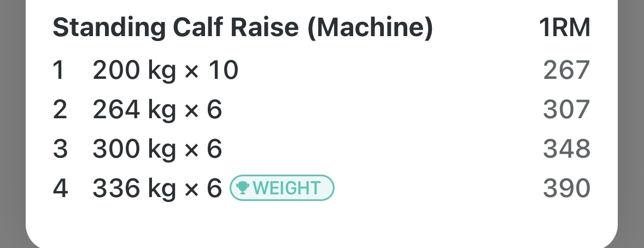644x248 pixels.
Task: Tap the 336 kg weight in set four
Action: 131,188
